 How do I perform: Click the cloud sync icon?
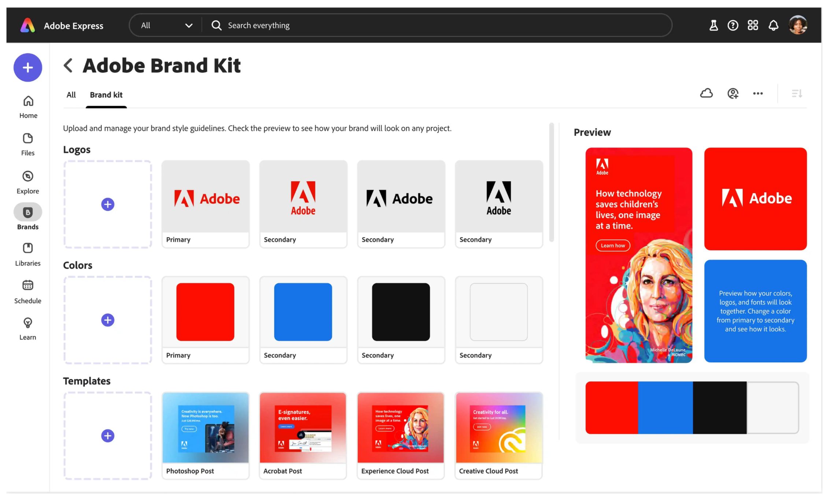(x=706, y=93)
